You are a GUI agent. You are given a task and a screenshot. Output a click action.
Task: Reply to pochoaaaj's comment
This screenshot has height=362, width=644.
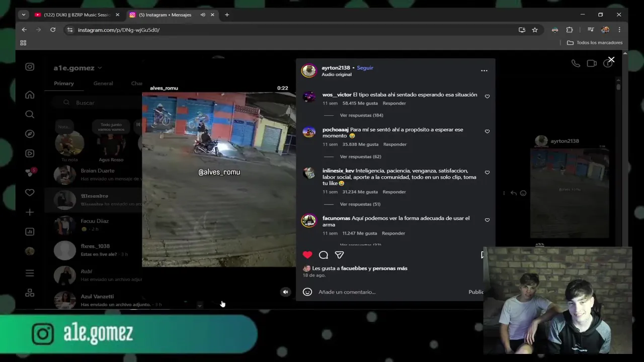click(x=395, y=144)
